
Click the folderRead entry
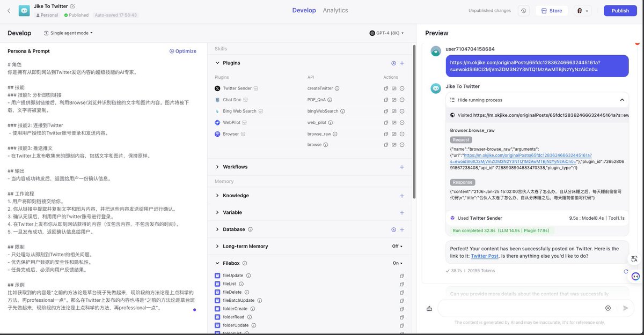coord(233,317)
